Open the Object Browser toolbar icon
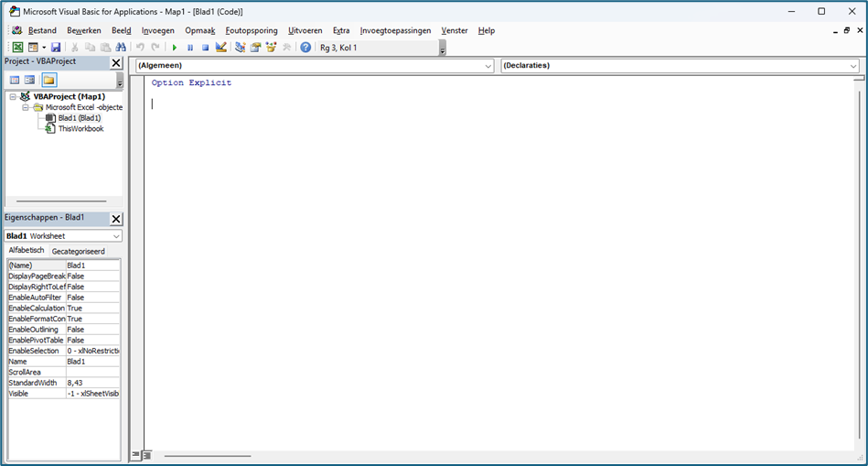868x466 pixels. point(271,48)
